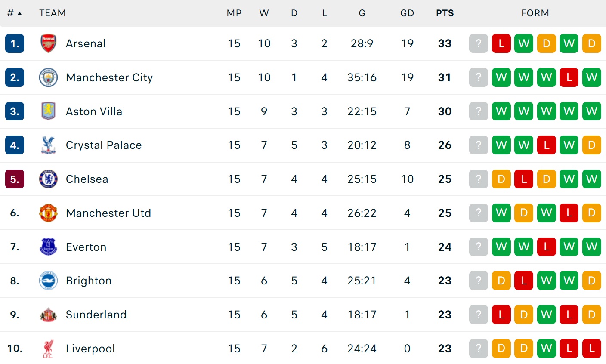This screenshot has height=364, width=606.
Task: Click the Everton club crest
Action: [x=48, y=247]
